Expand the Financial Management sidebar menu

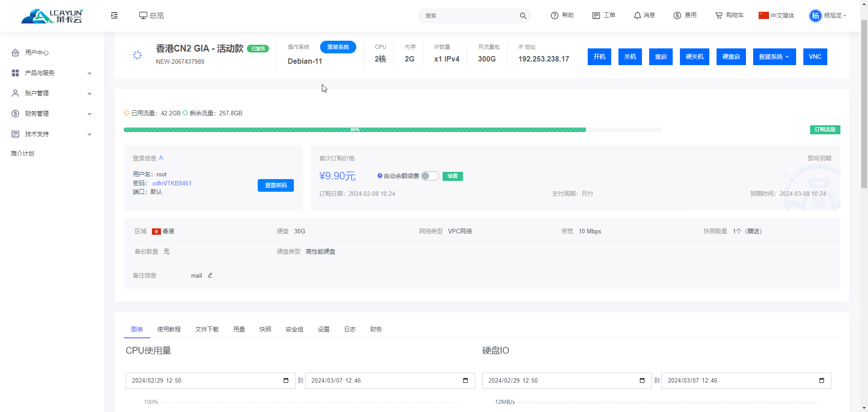pos(52,114)
